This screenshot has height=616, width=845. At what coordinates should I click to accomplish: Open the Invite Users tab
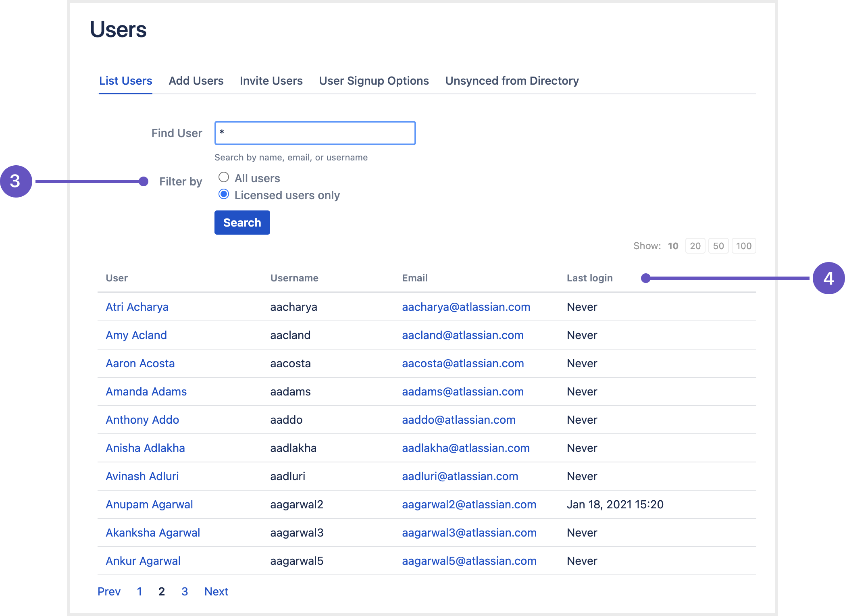click(x=271, y=80)
